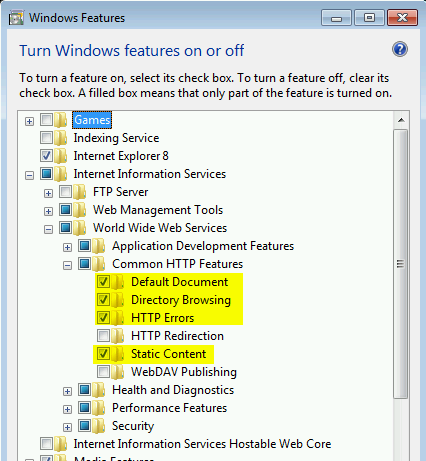Click the FTP Server folder icon
Image resolution: width=426 pixels, height=461 pixels.
pyautogui.click(x=80, y=192)
